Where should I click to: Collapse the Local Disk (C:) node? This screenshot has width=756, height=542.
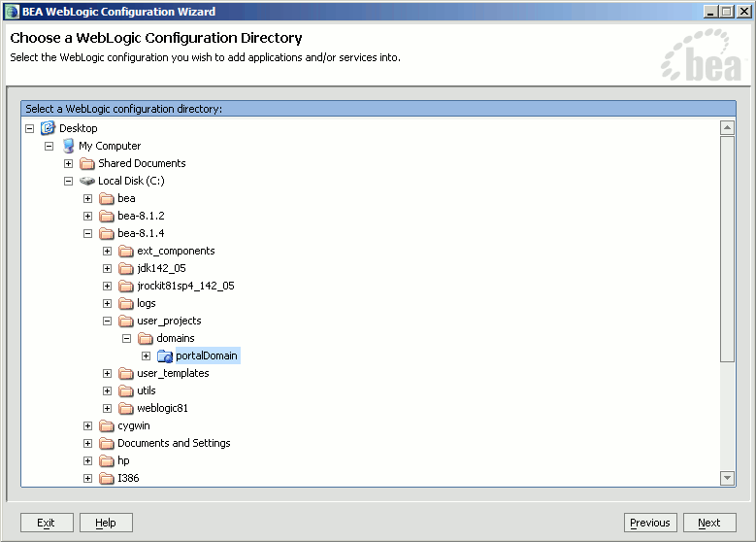click(69, 181)
